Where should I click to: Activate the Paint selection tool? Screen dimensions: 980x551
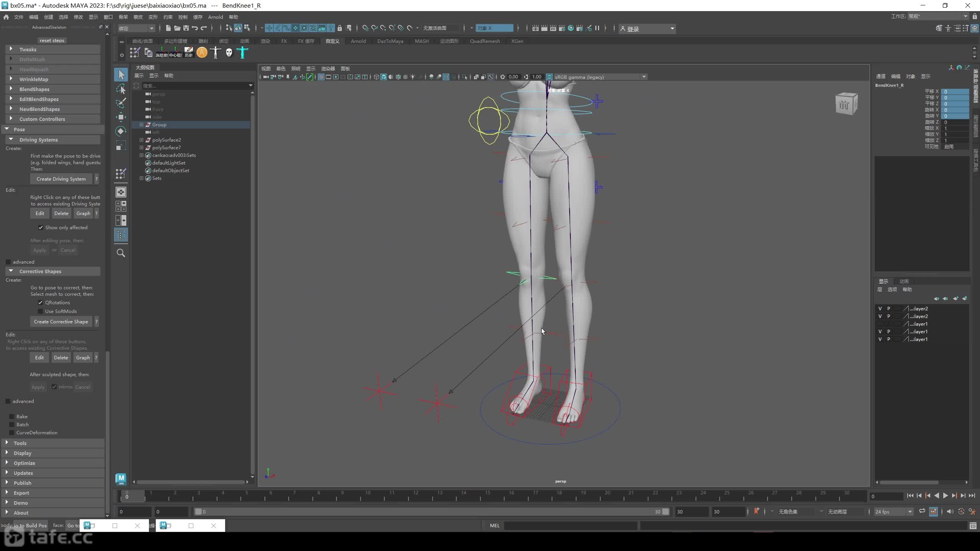[121, 103]
